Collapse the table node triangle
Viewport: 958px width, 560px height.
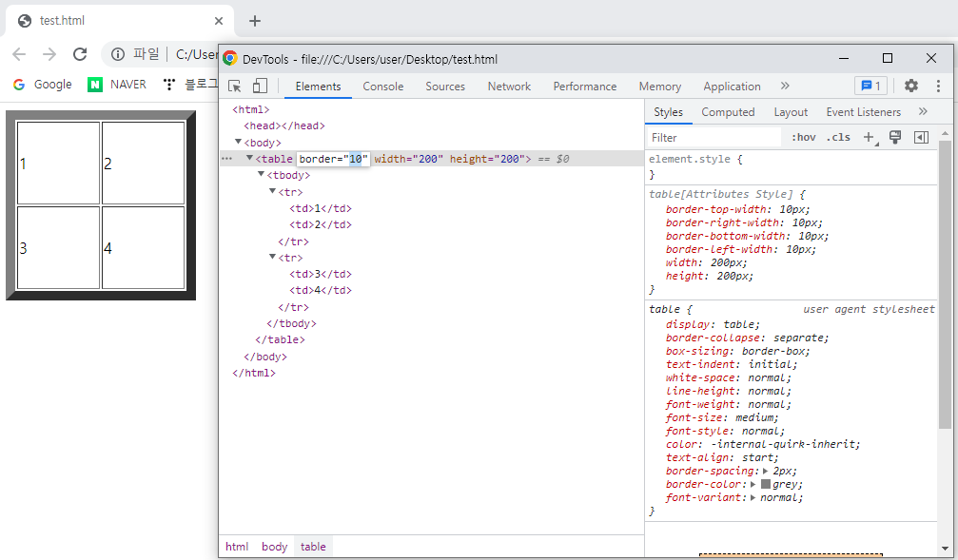click(x=249, y=158)
